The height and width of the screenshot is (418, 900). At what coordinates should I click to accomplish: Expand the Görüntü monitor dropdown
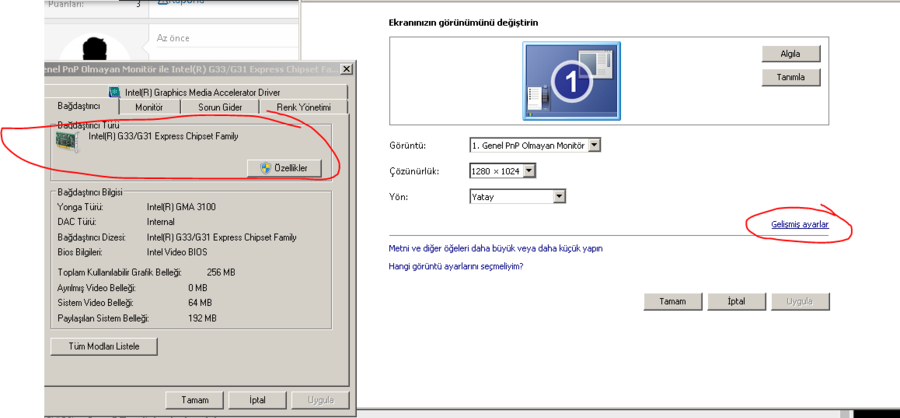click(595, 146)
